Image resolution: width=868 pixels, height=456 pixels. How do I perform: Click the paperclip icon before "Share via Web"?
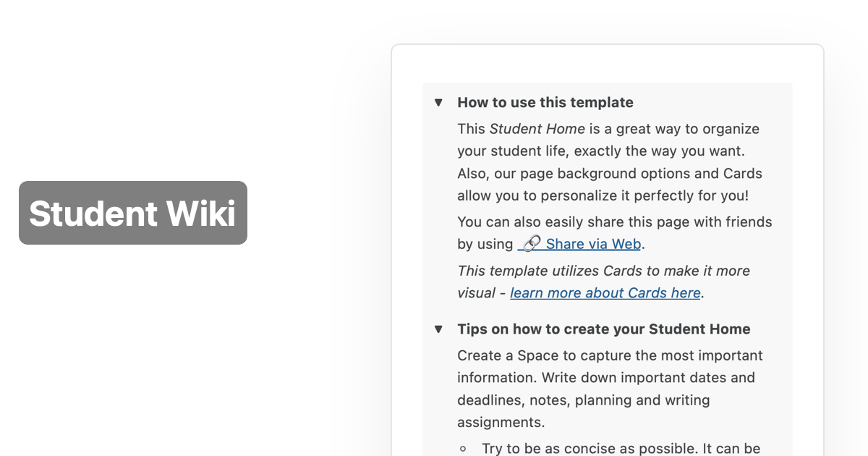point(532,242)
